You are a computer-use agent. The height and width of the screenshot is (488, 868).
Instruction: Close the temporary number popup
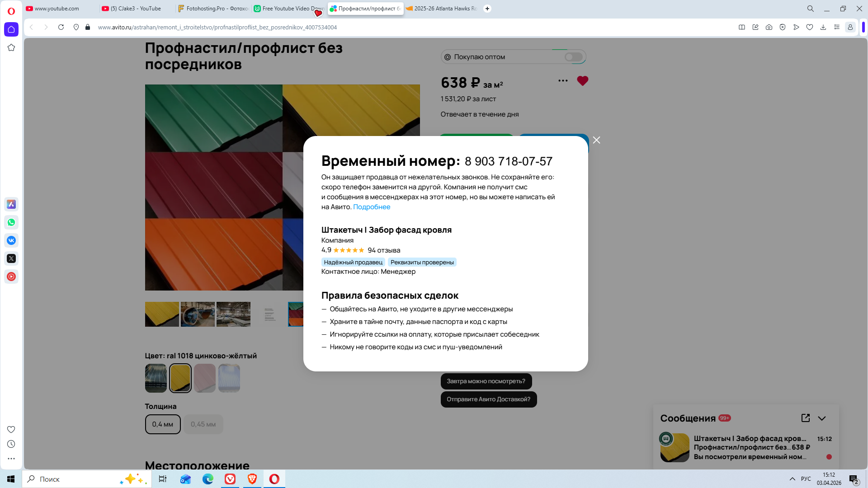click(x=596, y=140)
